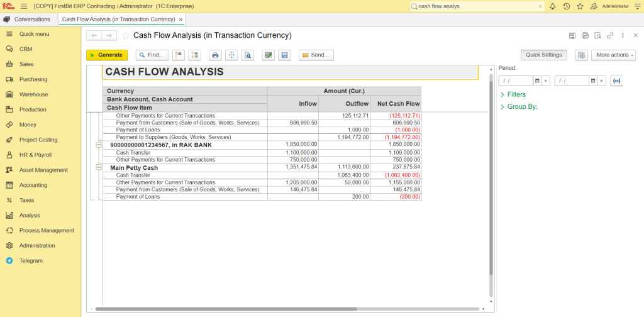Click the Administration gear icon
Viewport: 644px width, 317px height.
[x=9, y=245]
